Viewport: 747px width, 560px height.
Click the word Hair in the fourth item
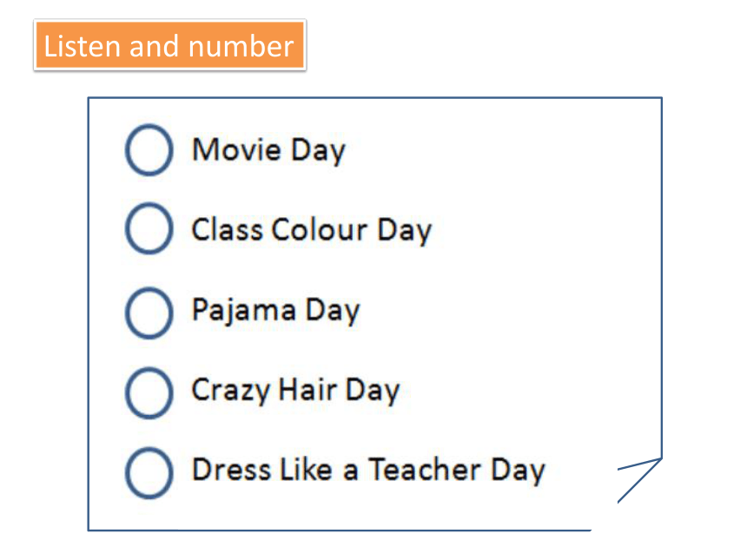click(307, 390)
